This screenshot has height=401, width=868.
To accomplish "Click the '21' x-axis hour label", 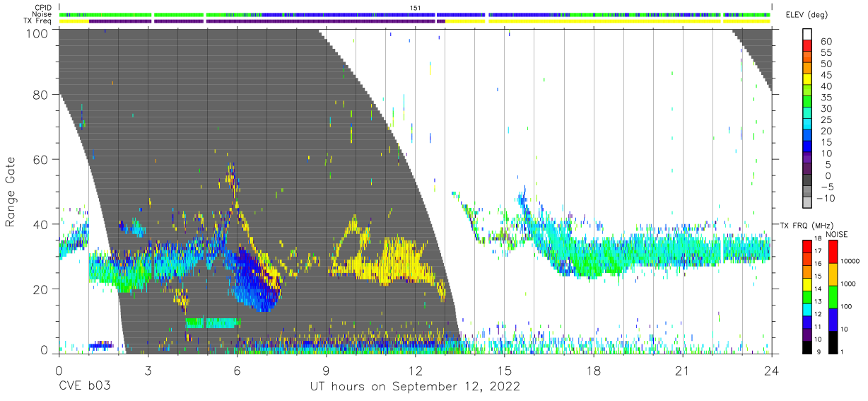I will pos(683,370).
